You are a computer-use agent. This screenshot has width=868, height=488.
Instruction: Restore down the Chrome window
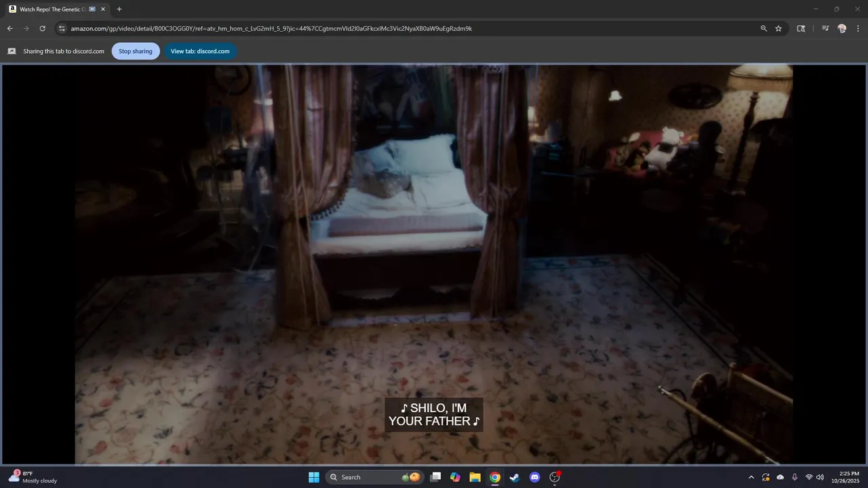(836, 9)
